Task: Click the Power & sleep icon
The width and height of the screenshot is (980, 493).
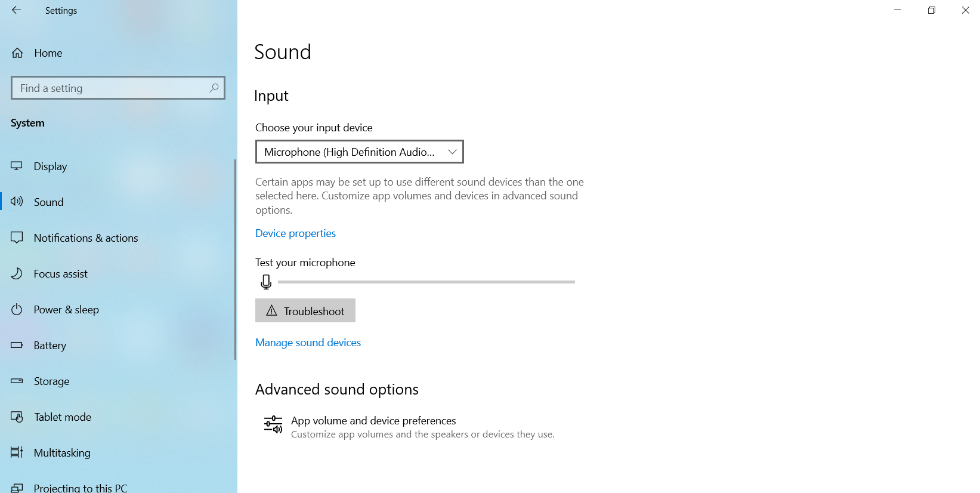Action: click(17, 309)
